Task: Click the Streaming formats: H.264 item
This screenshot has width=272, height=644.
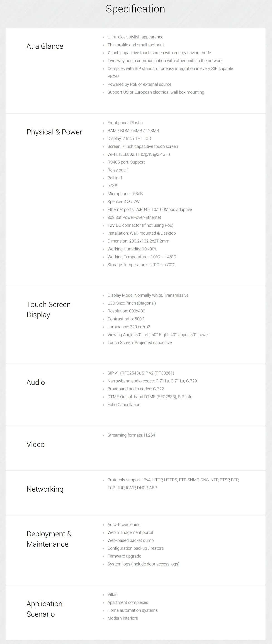Action: click(x=131, y=435)
